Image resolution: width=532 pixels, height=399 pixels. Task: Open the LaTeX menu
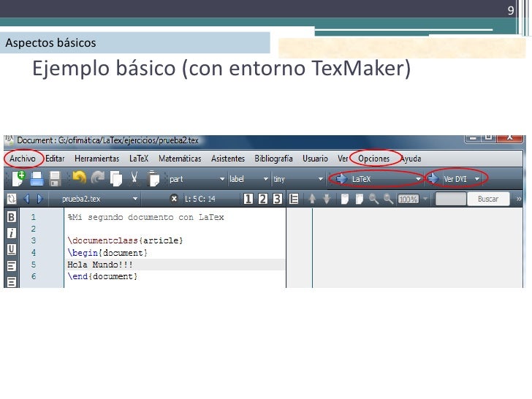139,159
